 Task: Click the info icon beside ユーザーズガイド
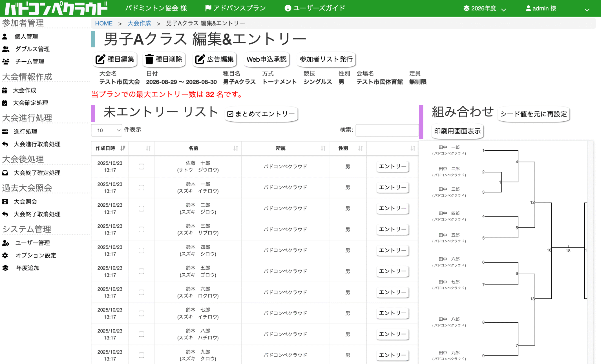coord(288,8)
